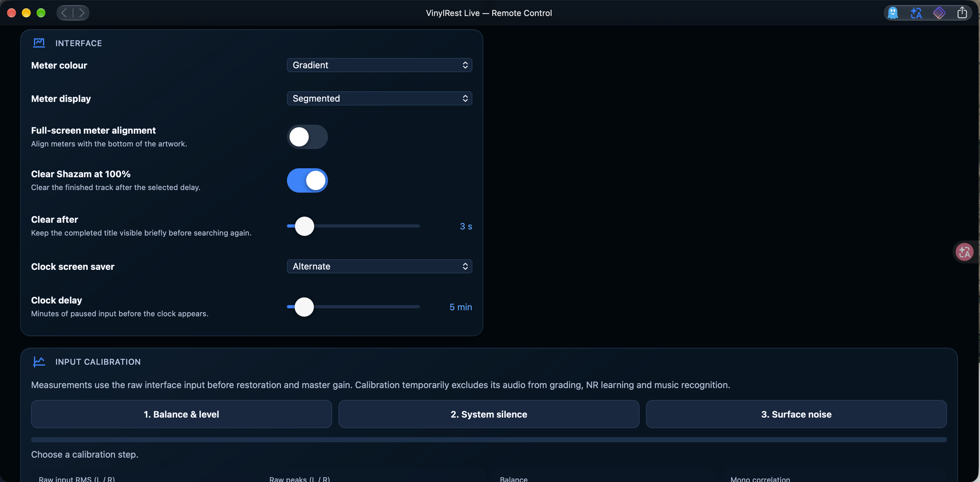
Task: Click the 'INPUT CALIBRATION' section heading
Action: pyautogui.click(x=98, y=362)
